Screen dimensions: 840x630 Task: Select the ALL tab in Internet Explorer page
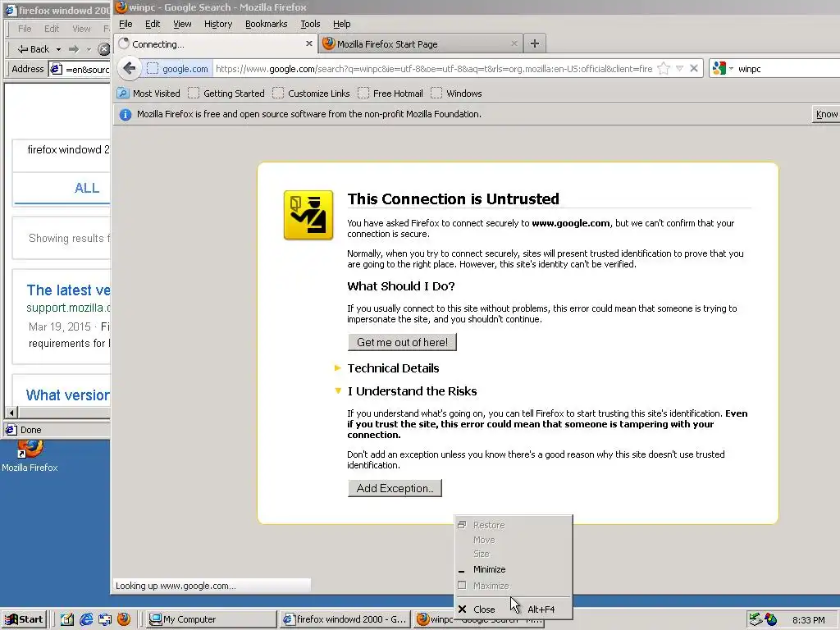click(x=87, y=188)
